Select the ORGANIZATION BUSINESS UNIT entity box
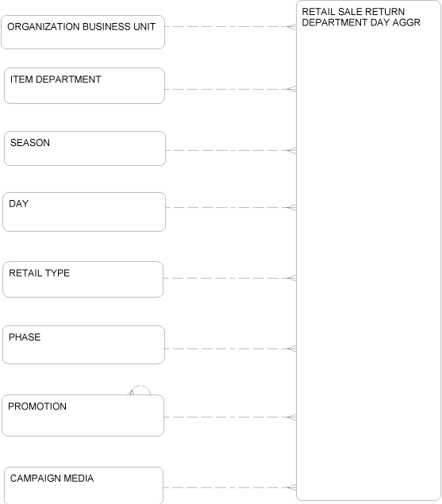 pos(83,32)
